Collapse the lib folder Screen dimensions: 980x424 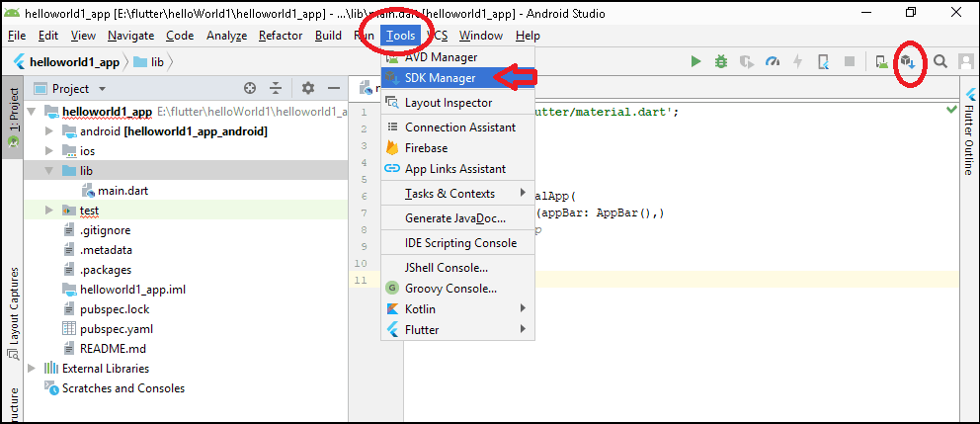(49, 171)
